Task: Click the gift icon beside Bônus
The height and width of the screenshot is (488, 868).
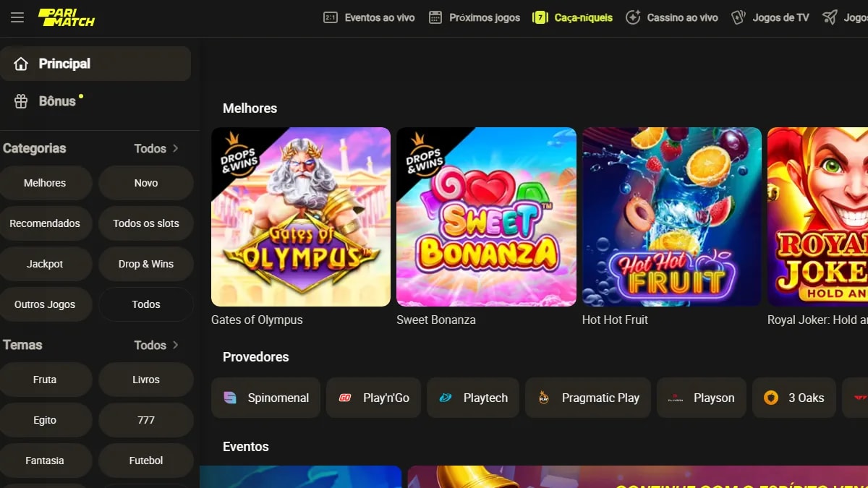Action: (21, 101)
